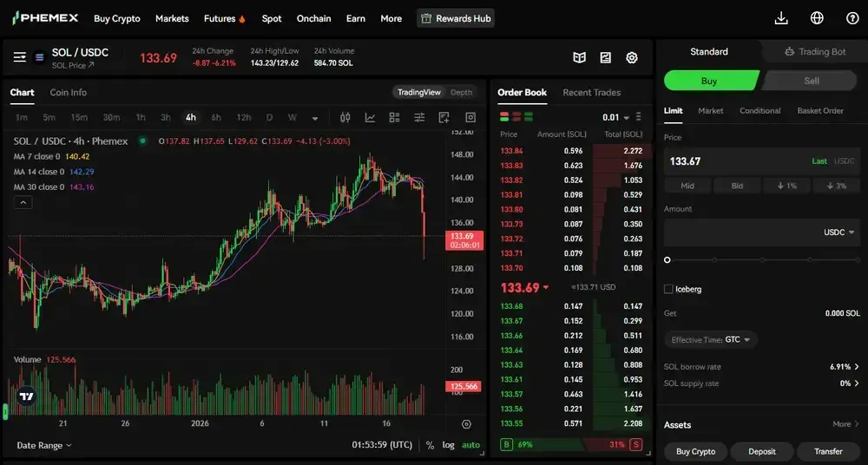868x465 pixels.
Task: Select the Conditional order tab
Action: coord(759,111)
